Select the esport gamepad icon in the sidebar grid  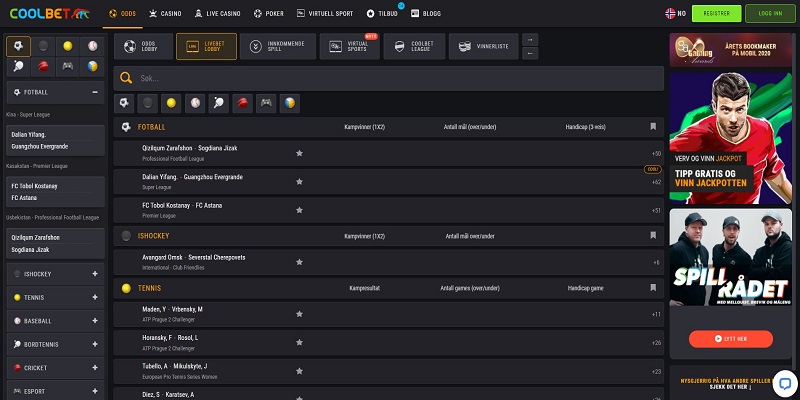68,67
